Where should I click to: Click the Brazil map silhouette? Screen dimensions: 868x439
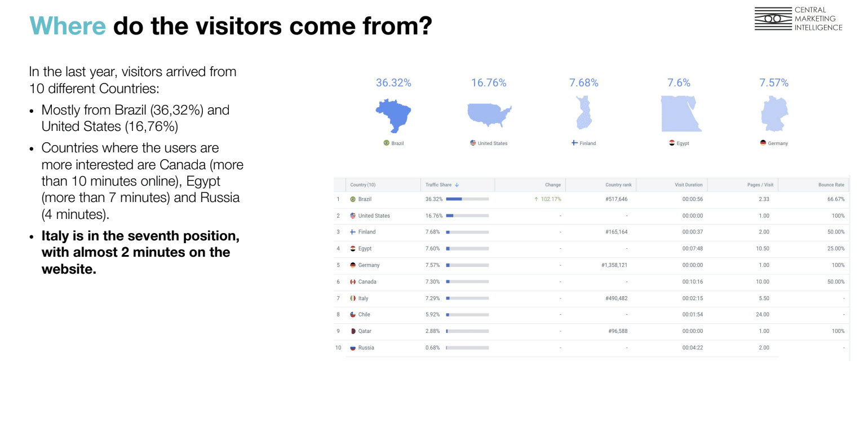pyautogui.click(x=394, y=115)
